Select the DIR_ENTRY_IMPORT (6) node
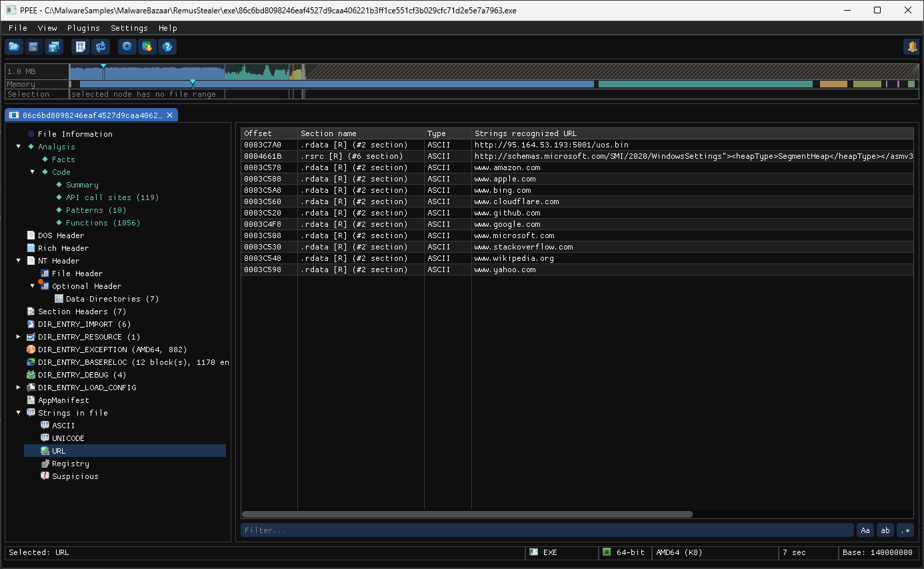The image size is (924, 569). (84, 324)
